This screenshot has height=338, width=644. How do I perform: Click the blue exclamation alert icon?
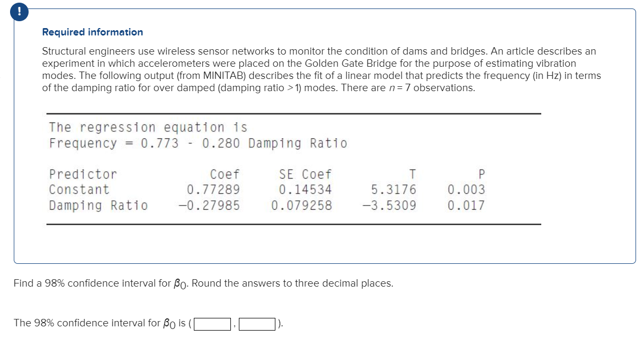pos(19,11)
